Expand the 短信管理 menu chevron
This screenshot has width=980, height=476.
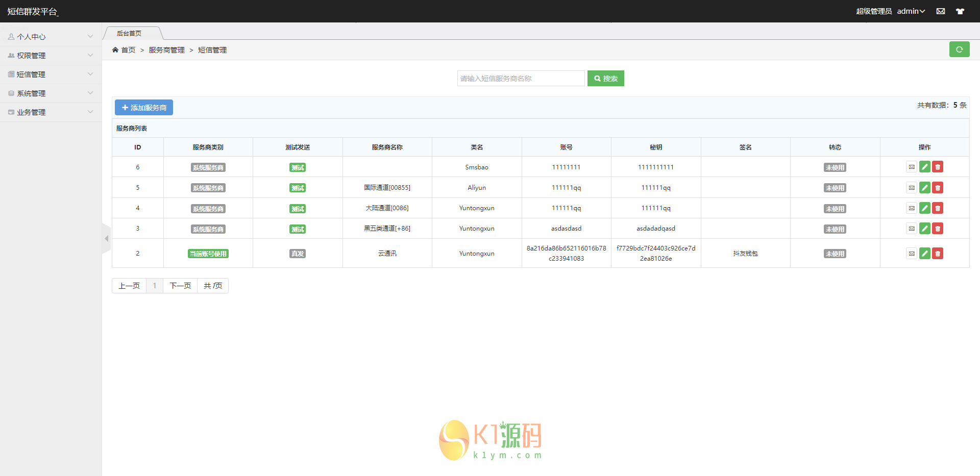coord(90,74)
